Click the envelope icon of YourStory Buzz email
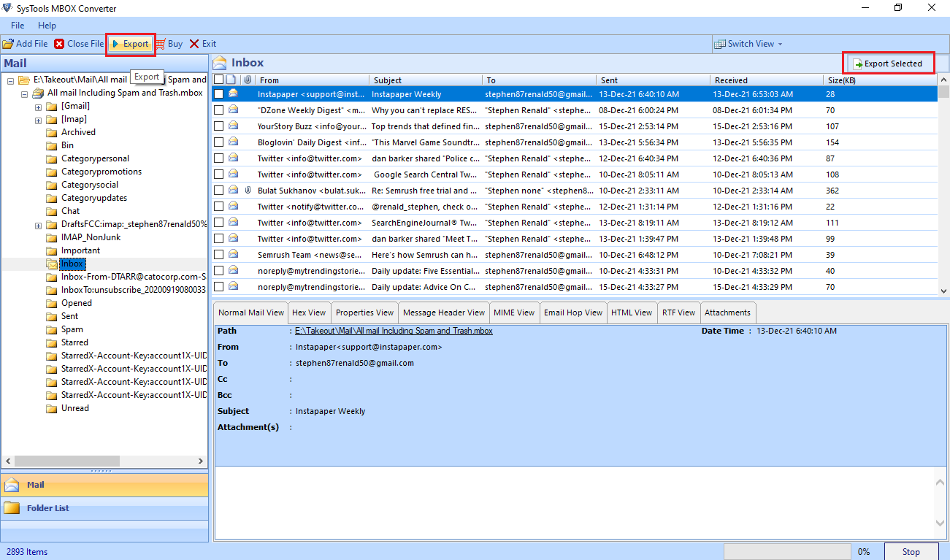Image resolution: width=950 pixels, height=560 pixels. click(233, 126)
